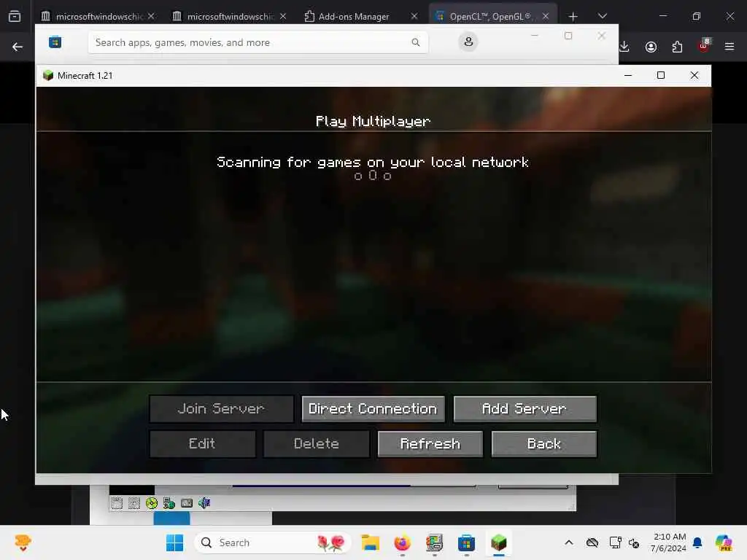Open the Windows Start menu
The width and height of the screenshot is (747, 560).
click(x=175, y=542)
